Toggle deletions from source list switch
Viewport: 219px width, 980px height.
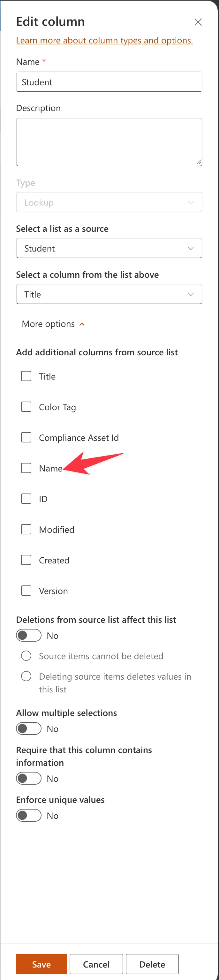click(28, 636)
